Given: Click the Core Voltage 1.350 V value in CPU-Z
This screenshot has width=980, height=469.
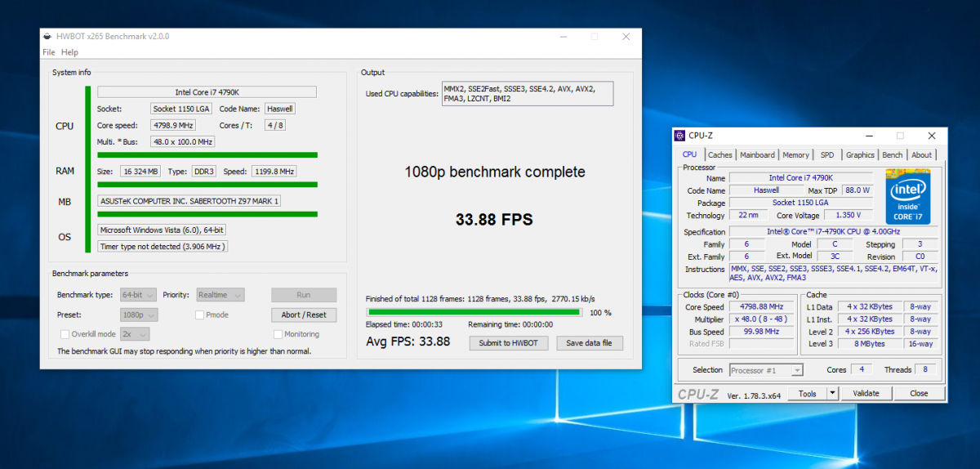Looking at the screenshot, I should tap(849, 215).
